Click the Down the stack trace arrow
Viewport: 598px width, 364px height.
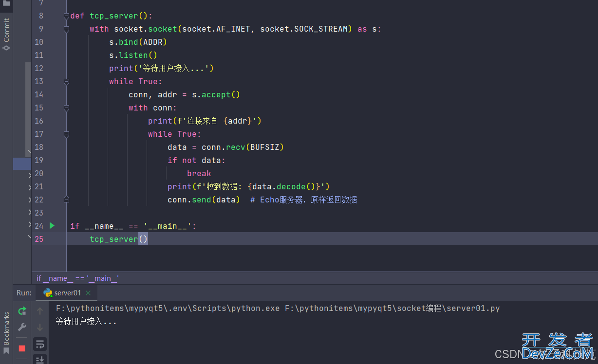coord(40,328)
